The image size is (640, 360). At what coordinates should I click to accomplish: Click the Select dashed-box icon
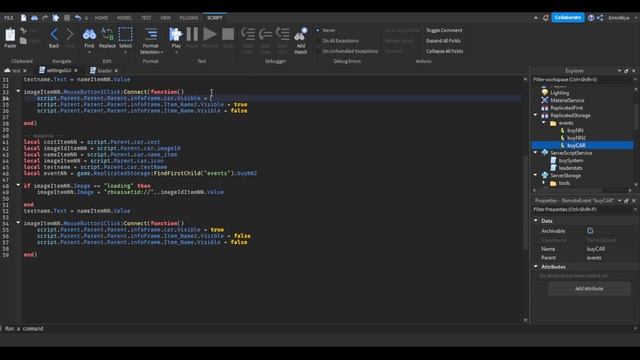pyautogui.click(x=125, y=35)
